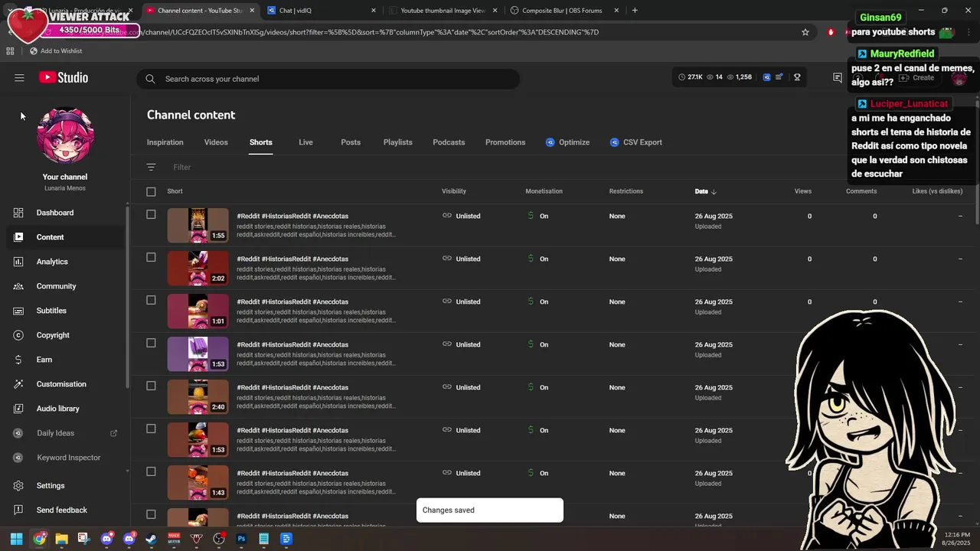Switch to the Playlists tab
Viewport: 980px width, 551px height.
[x=398, y=142]
